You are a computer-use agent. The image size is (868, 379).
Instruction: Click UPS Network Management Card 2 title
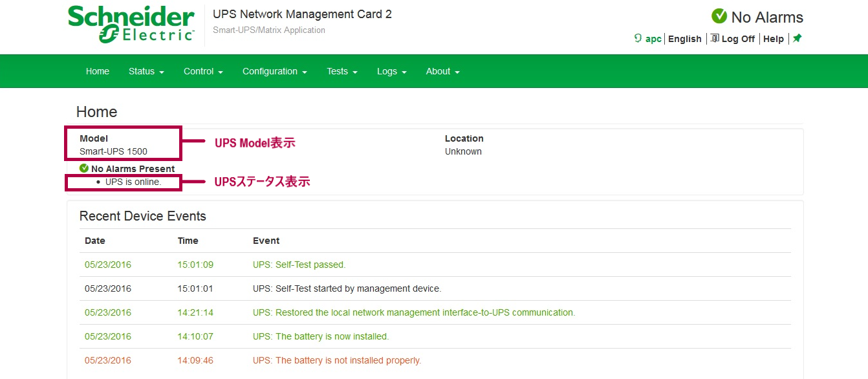tap(302, 14)
